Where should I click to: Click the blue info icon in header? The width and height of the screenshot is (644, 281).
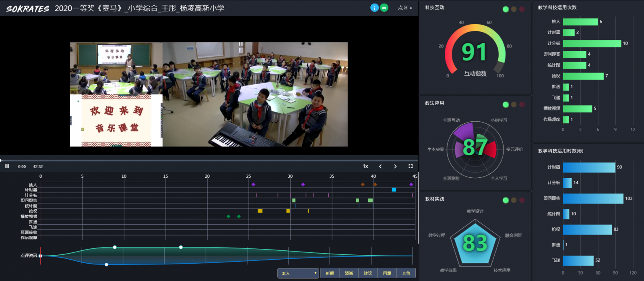coord(374,8)
